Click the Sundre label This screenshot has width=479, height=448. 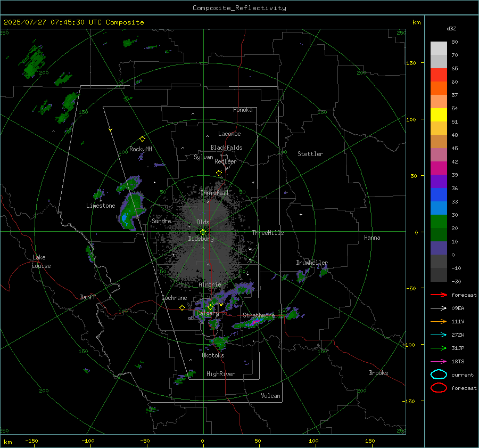(x=161, y=221)
